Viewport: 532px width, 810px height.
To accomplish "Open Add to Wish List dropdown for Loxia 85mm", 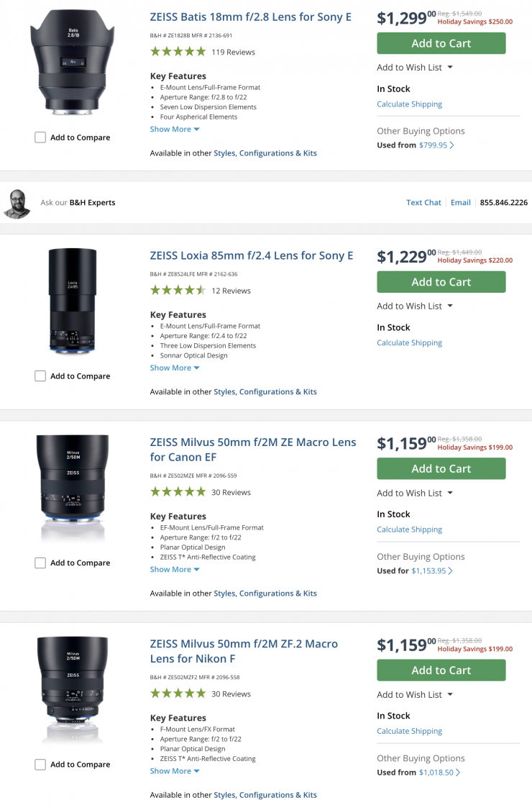I will pos(415,306).
